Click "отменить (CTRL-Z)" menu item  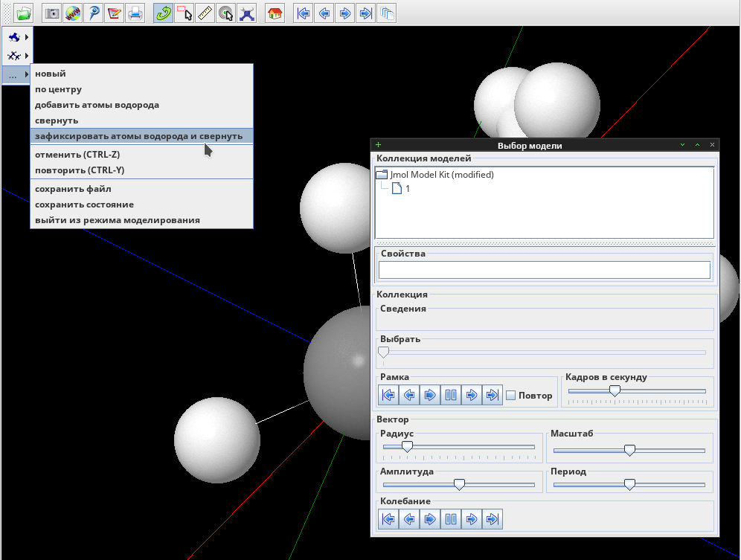(x=142, y=155)
